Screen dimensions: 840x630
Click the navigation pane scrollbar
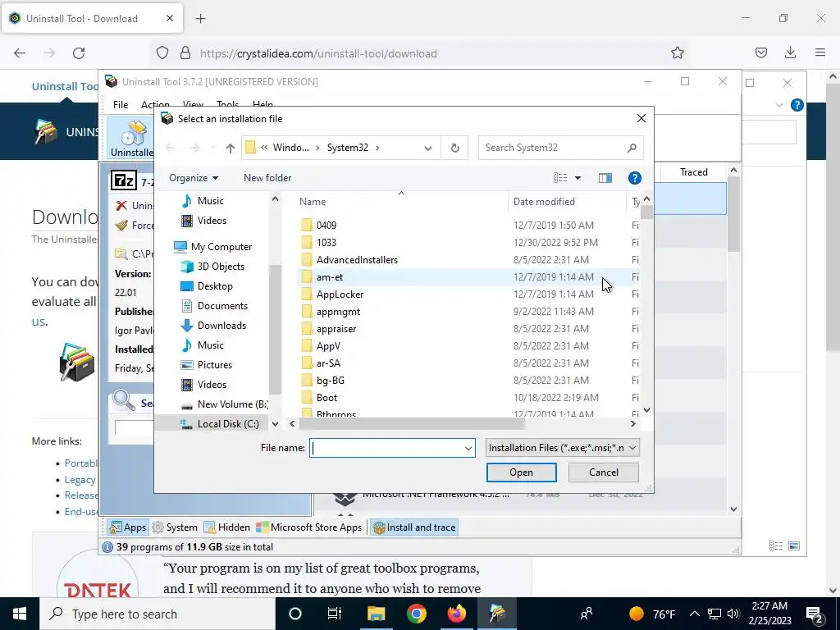tap(275, 329)
